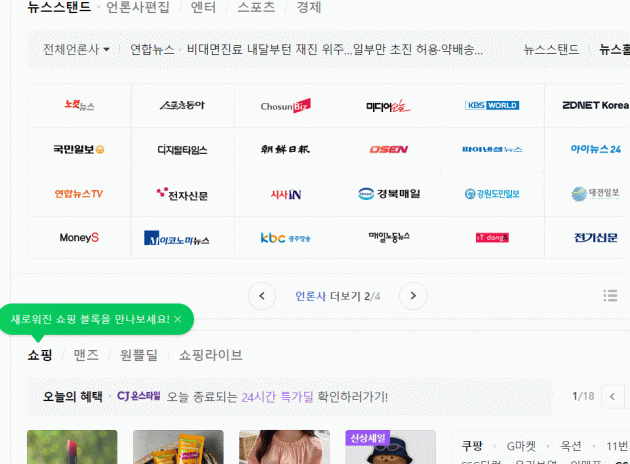Open the 연합뉴스 source link

tap(152, 49)
